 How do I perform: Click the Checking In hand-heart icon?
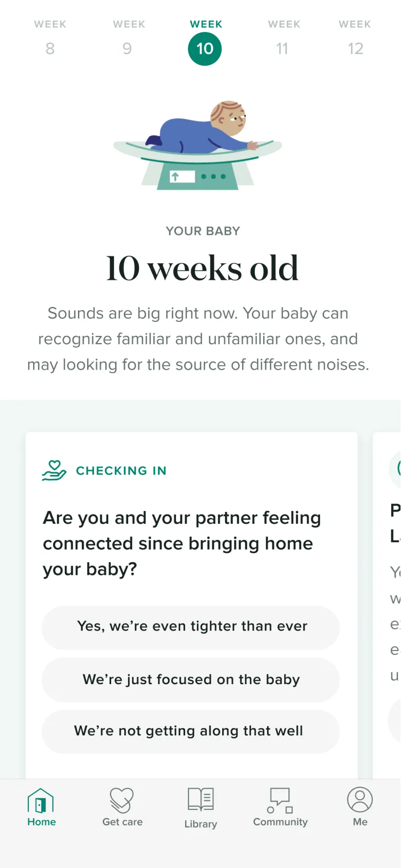click(54, 470)
